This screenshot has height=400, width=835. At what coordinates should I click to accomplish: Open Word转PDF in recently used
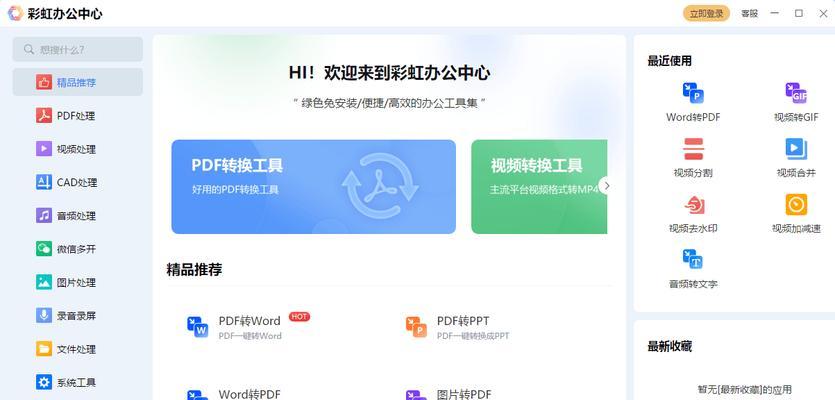tap(693, 102)
